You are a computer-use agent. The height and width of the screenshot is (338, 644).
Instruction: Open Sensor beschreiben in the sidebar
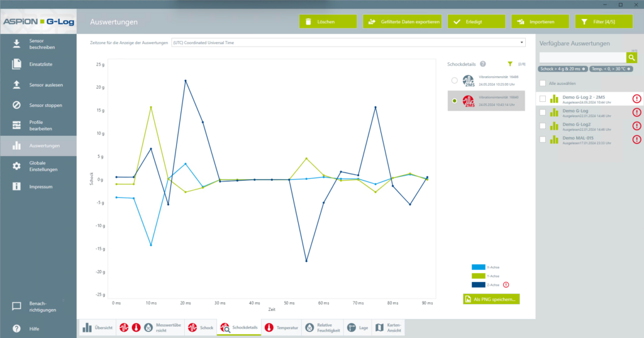(38, 44)
